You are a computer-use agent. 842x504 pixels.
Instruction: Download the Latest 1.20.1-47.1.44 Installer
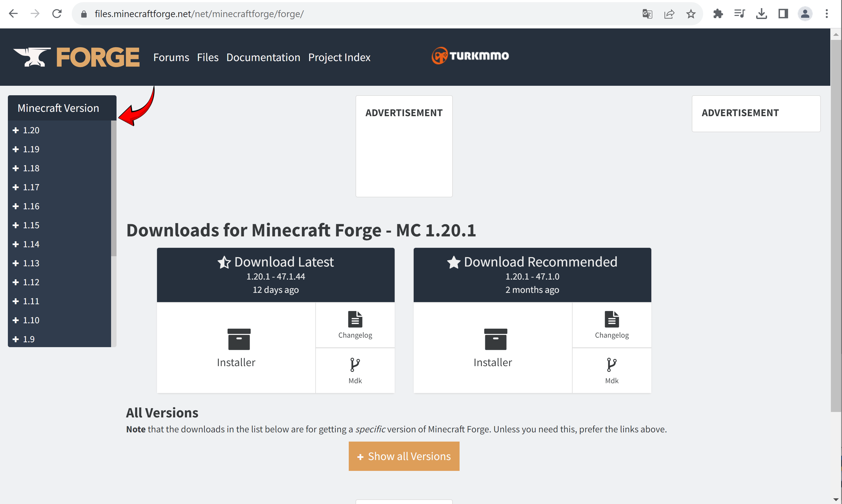pyautogui.click(x=236, y=348)
